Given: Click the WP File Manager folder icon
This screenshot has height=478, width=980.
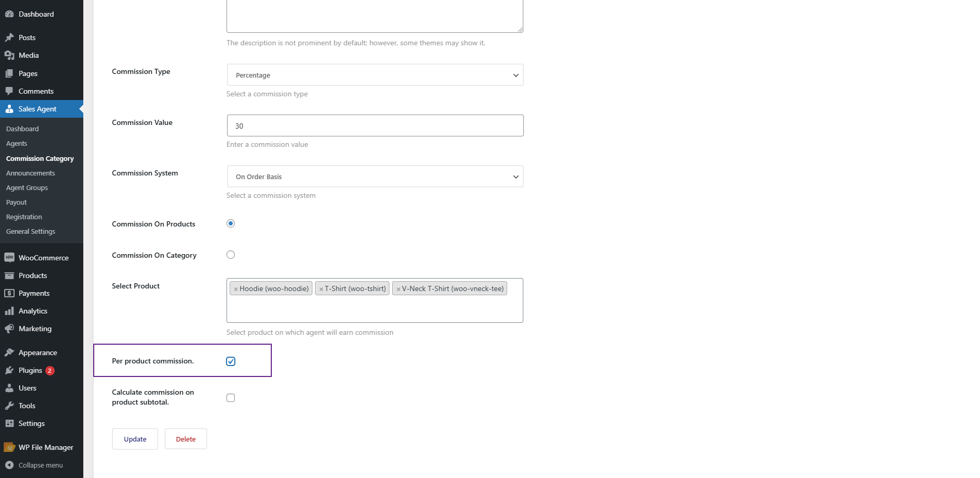Looking at the screenshot, I should (9, 447).
